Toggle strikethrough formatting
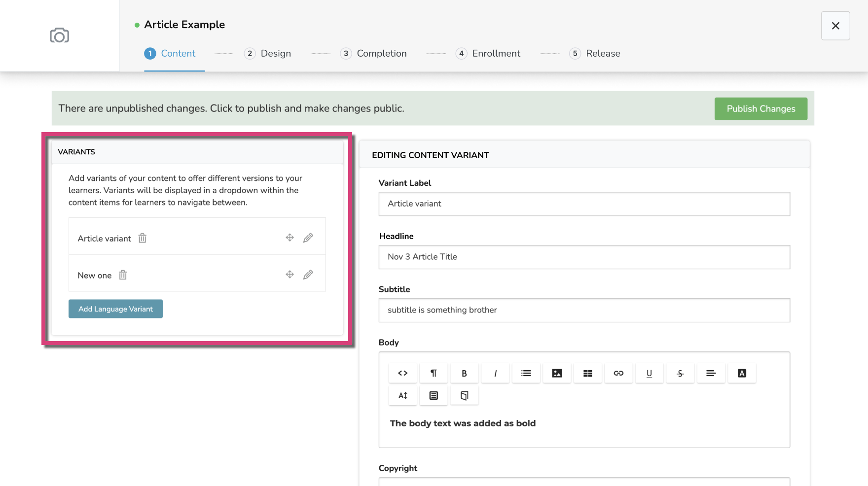 [680, 373]
